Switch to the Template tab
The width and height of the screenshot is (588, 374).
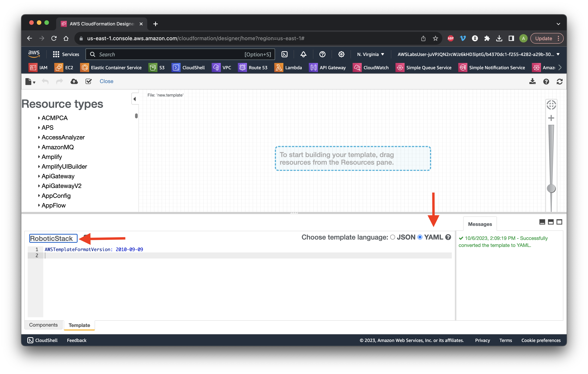pyautogui.click(x=79, y=325)
